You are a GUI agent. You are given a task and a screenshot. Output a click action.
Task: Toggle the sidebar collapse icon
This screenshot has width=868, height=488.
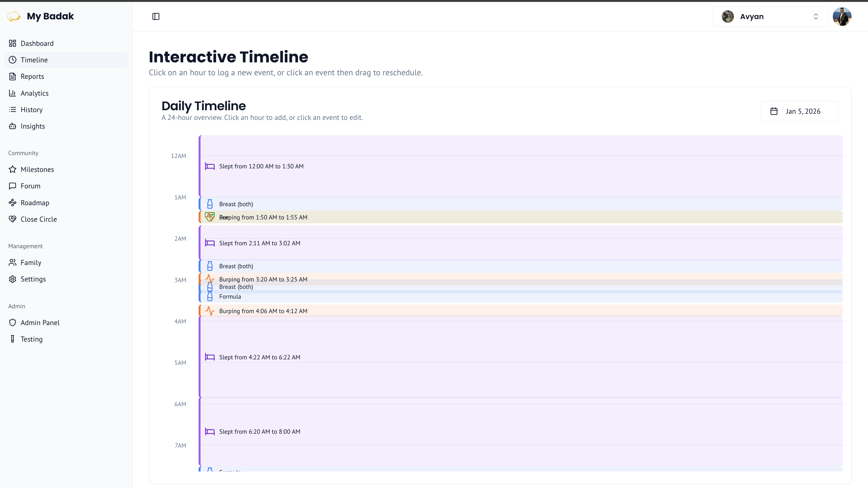tap(156, 16)
